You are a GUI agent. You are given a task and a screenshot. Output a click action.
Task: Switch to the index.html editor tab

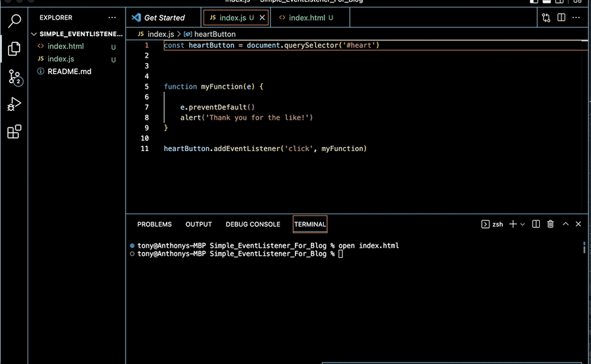(310, 17)
